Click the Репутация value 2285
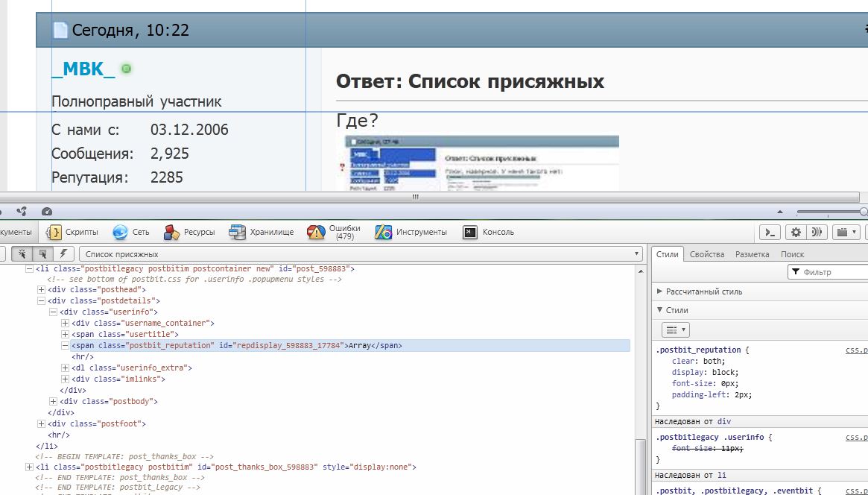The image size is (868, 495). [167, 177]
